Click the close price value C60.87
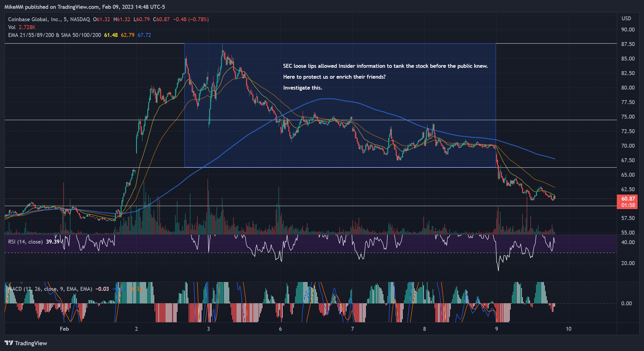 161,19
